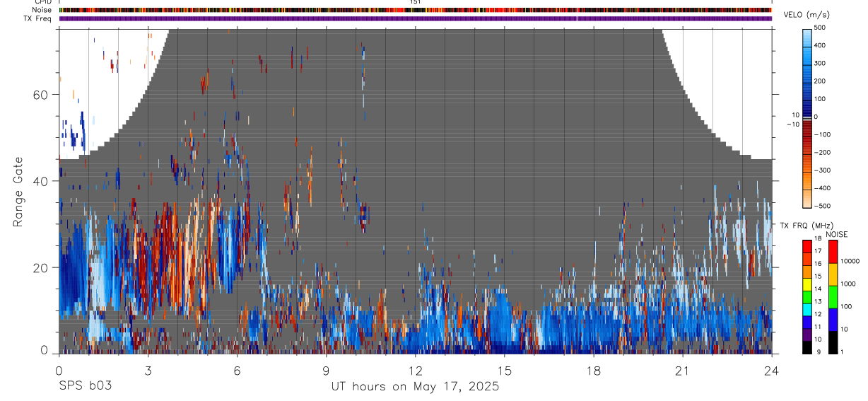Click the "15" tick on the UT hours axis
Viewport: 868px width, 401px height.
coord(505,370)
